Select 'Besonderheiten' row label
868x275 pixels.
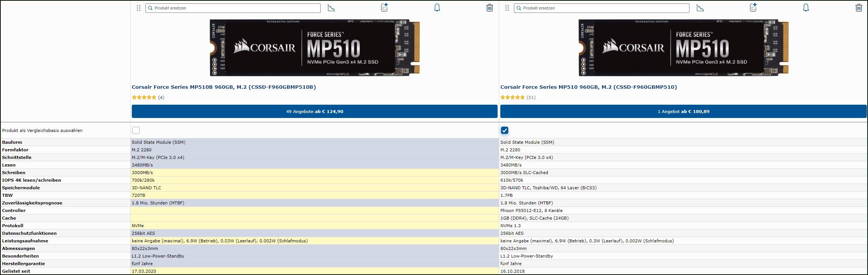tap(21, 256)
